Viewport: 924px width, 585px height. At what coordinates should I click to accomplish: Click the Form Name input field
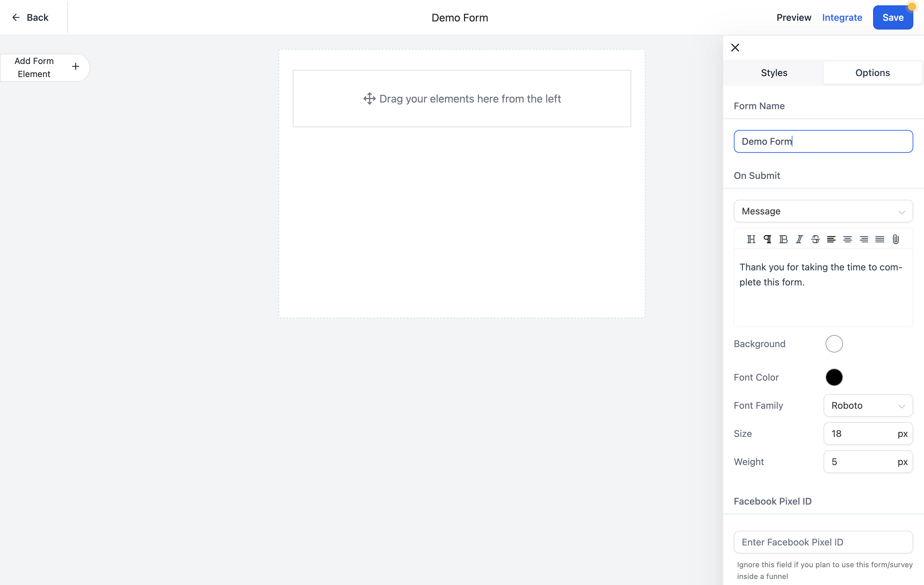(x=823, y=142)
